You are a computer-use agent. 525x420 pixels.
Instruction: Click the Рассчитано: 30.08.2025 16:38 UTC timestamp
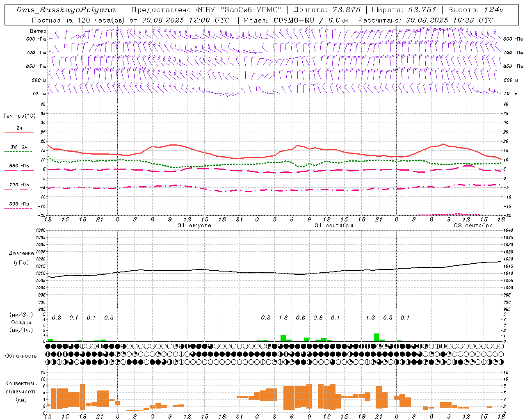click(x=426, y=20)
